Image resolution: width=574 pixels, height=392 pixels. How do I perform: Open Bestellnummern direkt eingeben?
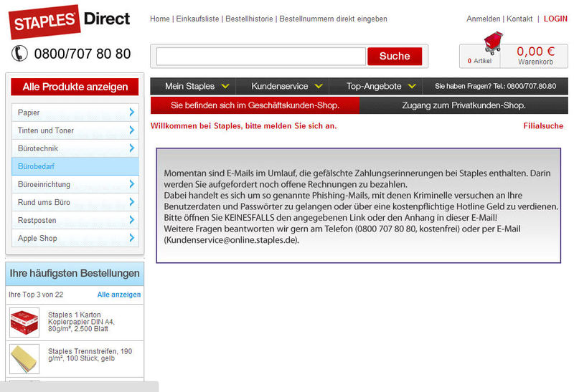[333, 19]
